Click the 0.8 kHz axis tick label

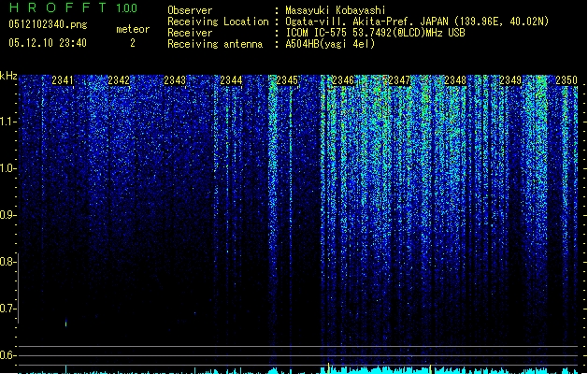[x=7, y=262]
